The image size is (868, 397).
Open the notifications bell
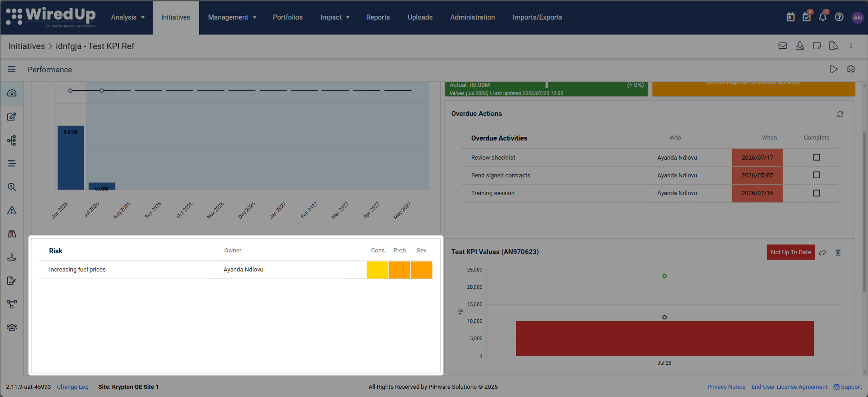pos(823,17)
